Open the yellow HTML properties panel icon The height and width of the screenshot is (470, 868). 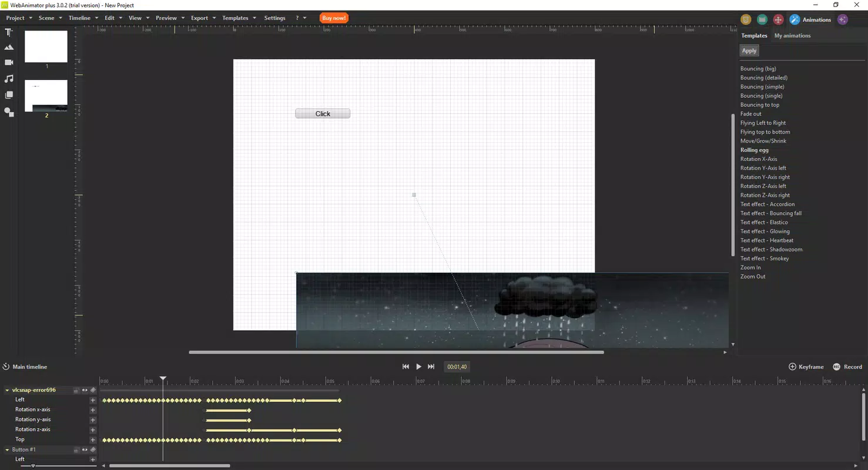pos(746,19)
